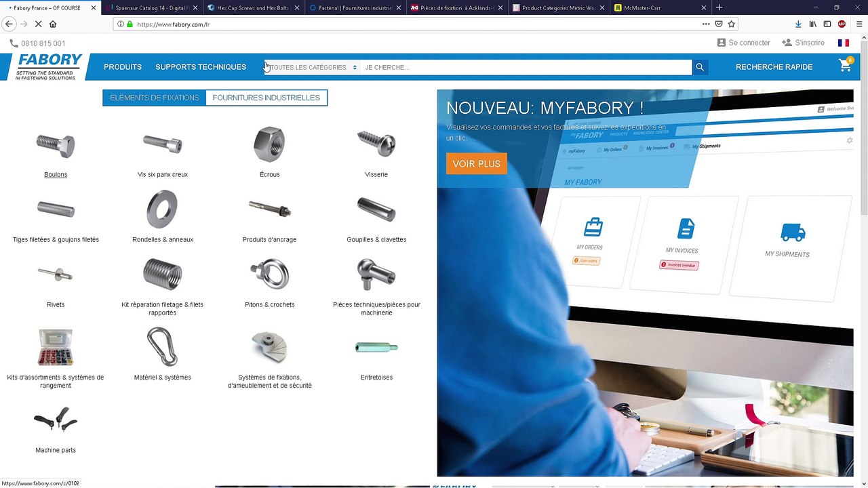Click S'inscrire link
Screen dimensions: 868x488
click(804, 43)
